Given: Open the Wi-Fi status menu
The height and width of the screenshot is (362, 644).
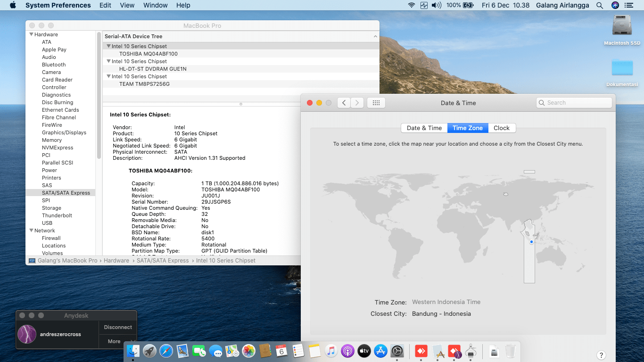Looking at the screenshot, I should tap(412, 5).
